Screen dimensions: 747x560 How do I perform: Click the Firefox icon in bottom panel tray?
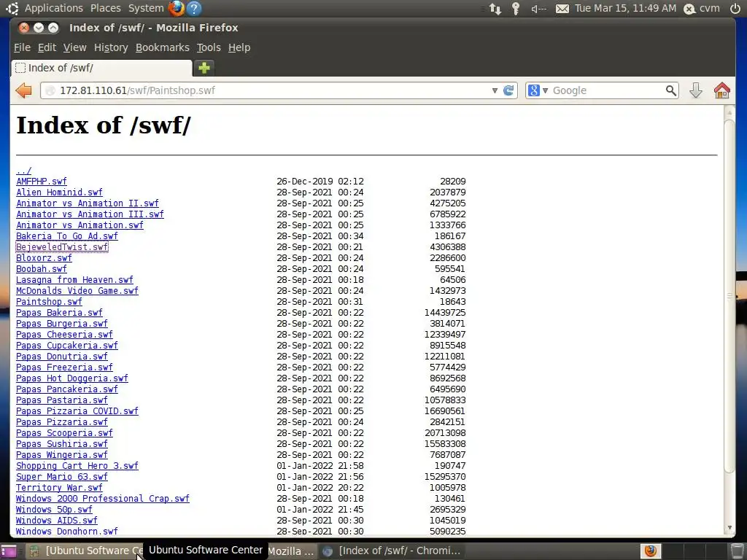click(x=650, y=551)
